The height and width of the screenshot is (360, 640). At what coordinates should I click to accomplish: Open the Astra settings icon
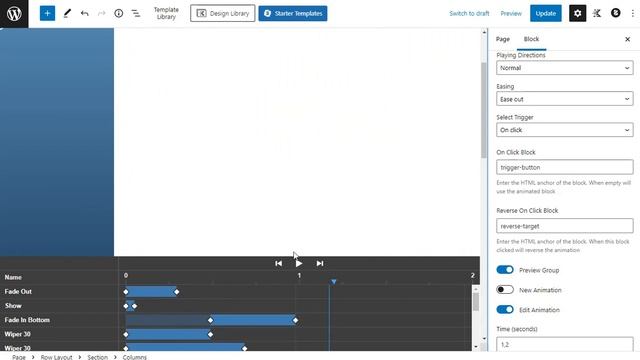tap(616, 13)
